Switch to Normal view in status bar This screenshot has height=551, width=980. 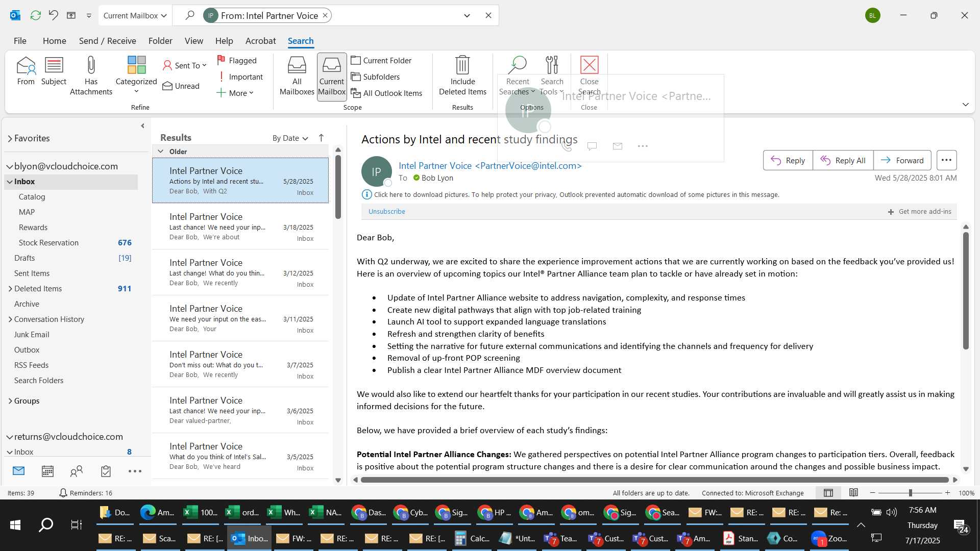coord(828,493)
